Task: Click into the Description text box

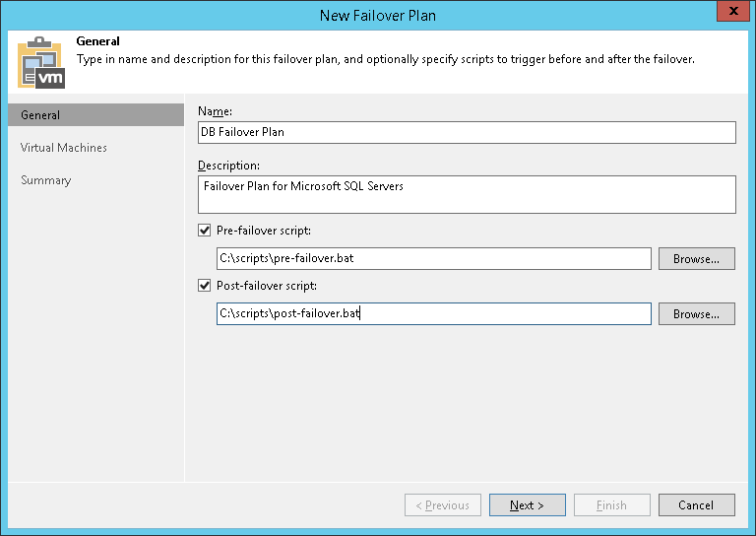Action: click(467, 194)
